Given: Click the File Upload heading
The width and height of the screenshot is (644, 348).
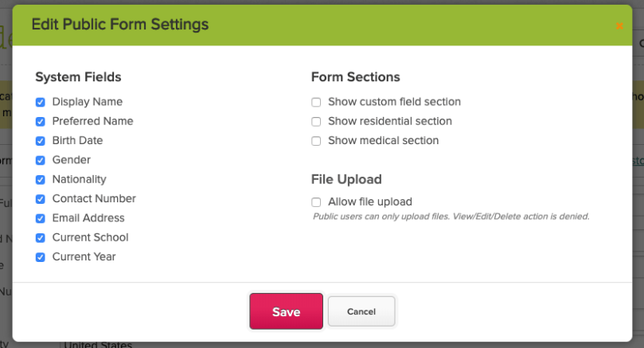Looking at the screenshot, I should pos(346,179).
